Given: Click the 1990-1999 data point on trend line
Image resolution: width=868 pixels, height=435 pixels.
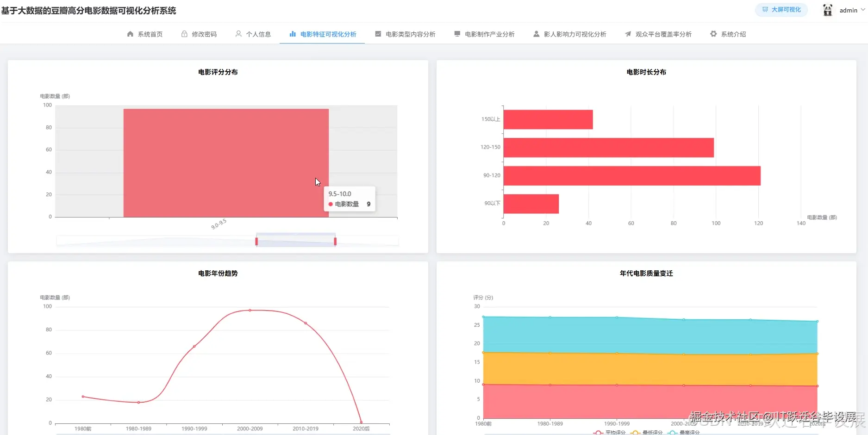Looking at the screenshot, I should [x=194, y=346].
